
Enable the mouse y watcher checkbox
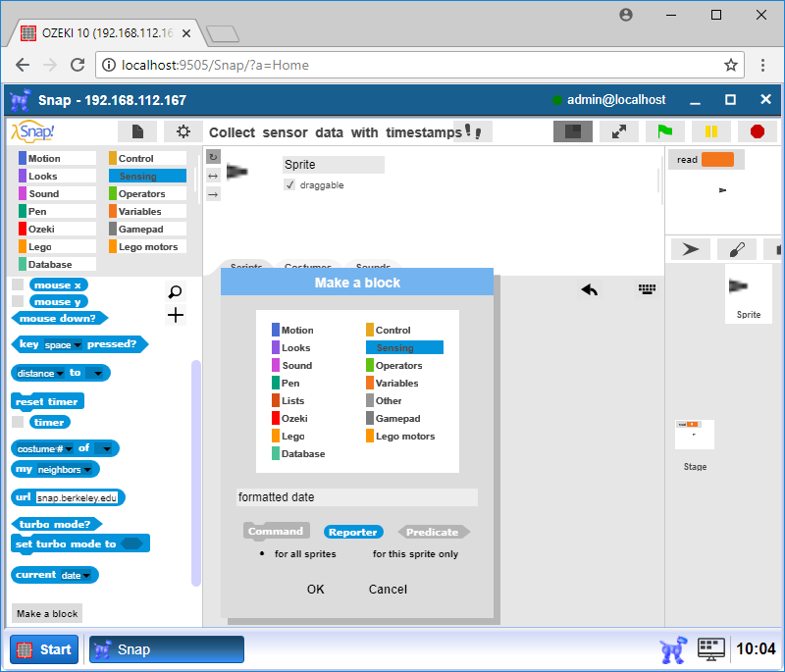coord(18,301)
